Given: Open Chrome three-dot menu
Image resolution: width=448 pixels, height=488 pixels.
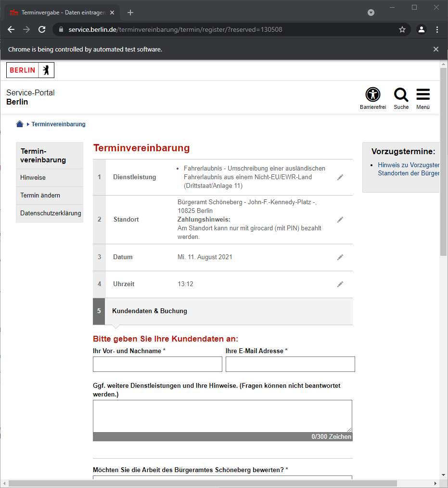Looking at the screenshot, I should [437, 29].
